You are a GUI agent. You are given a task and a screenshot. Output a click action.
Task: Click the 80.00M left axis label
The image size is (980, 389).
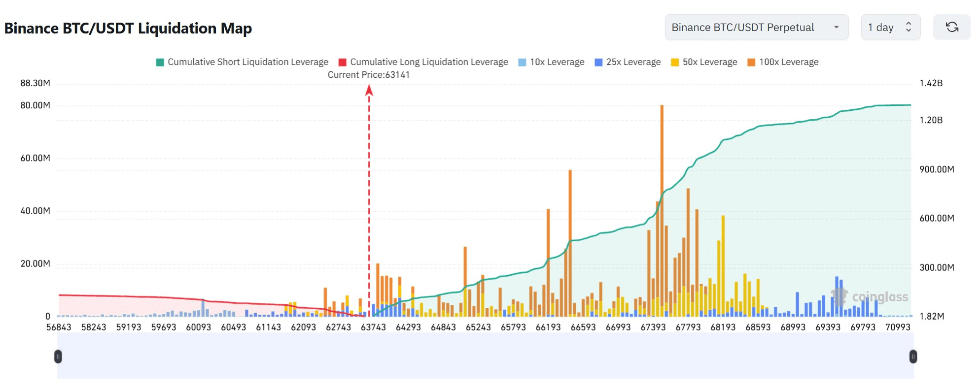coord(35,105)
